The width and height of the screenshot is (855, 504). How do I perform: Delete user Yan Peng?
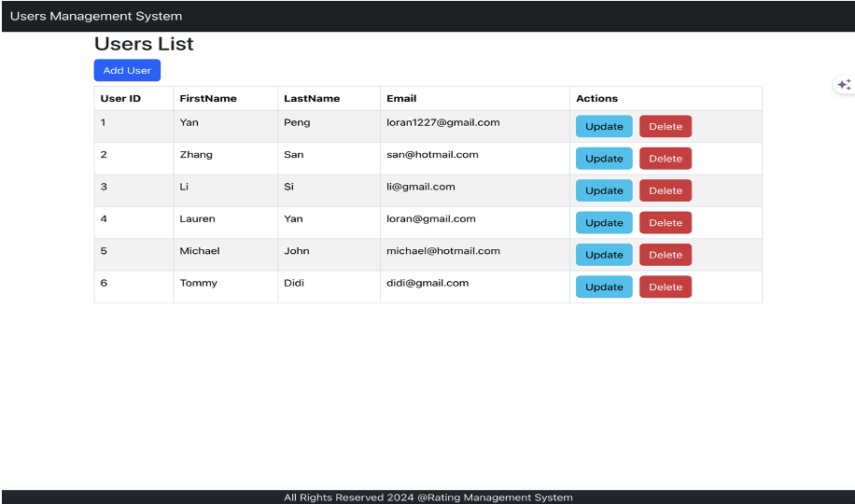666,127
